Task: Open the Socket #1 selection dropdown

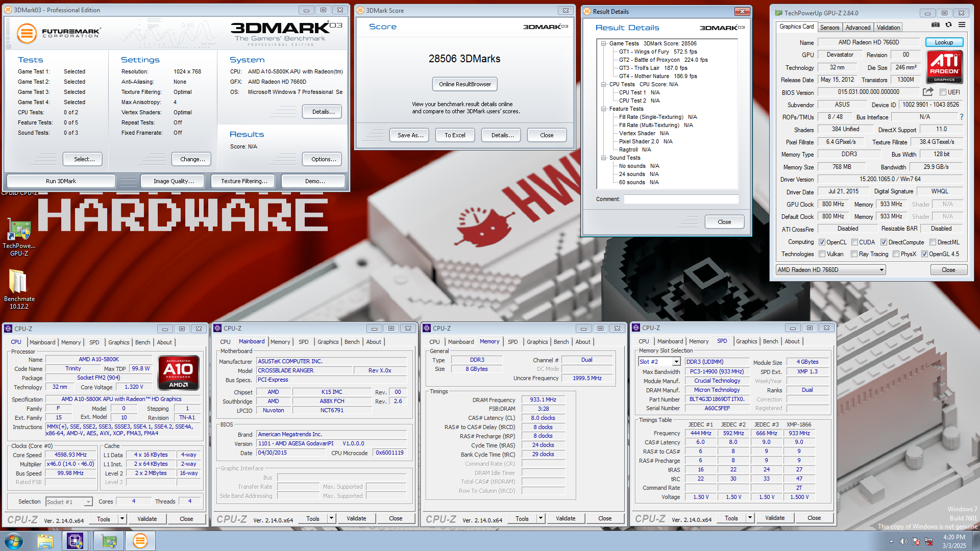Action: tap(88, 502)
